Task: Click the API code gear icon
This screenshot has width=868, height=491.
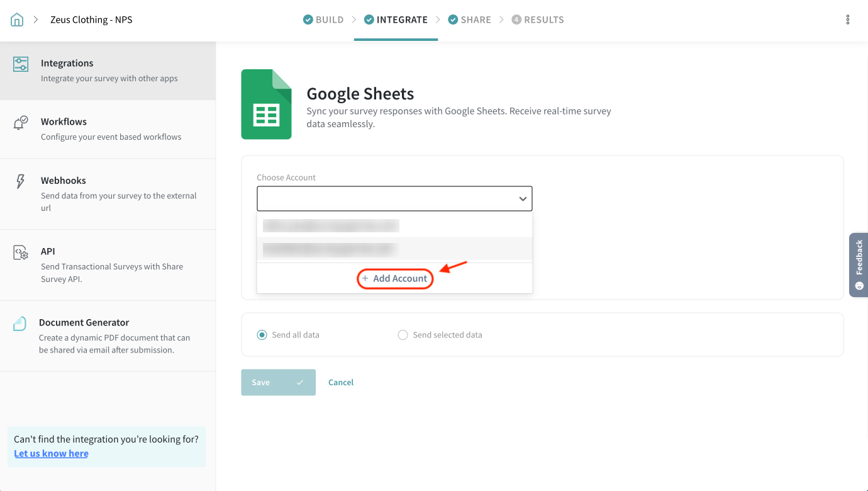Action: 21,252
